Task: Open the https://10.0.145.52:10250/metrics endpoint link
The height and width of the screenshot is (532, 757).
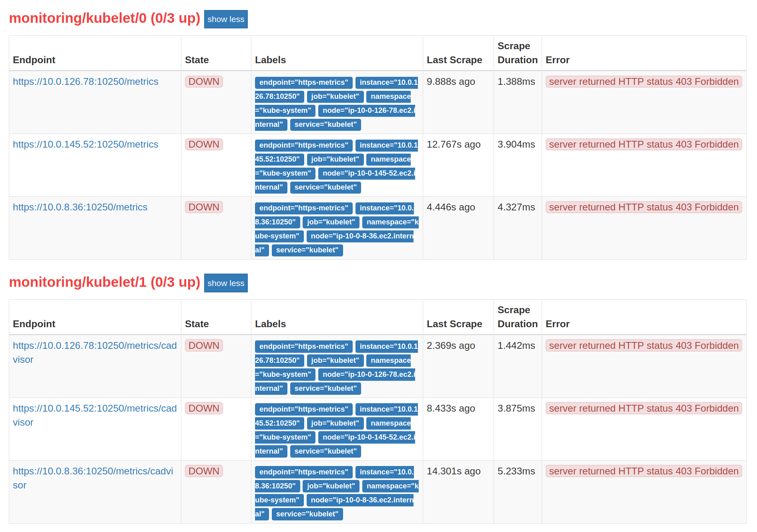Action: point(85,144)
